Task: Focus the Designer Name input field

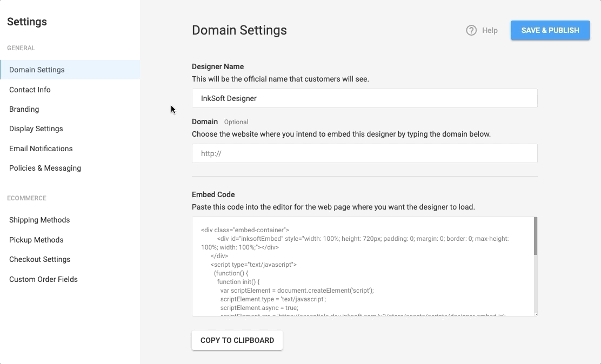Action: [364, 98]
